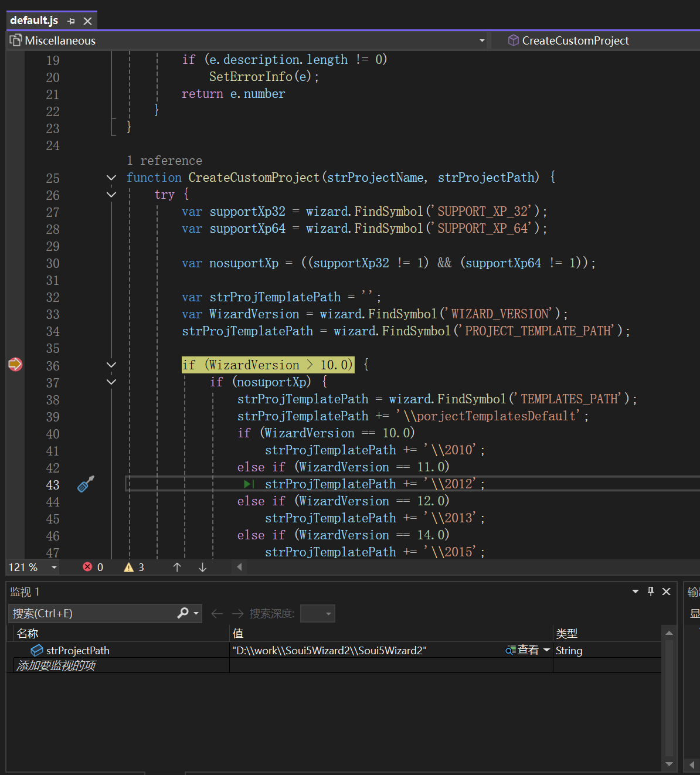Click the run-to-here green arrow on line 43
The image size is (700, 775).
click(x=249, y=484)
